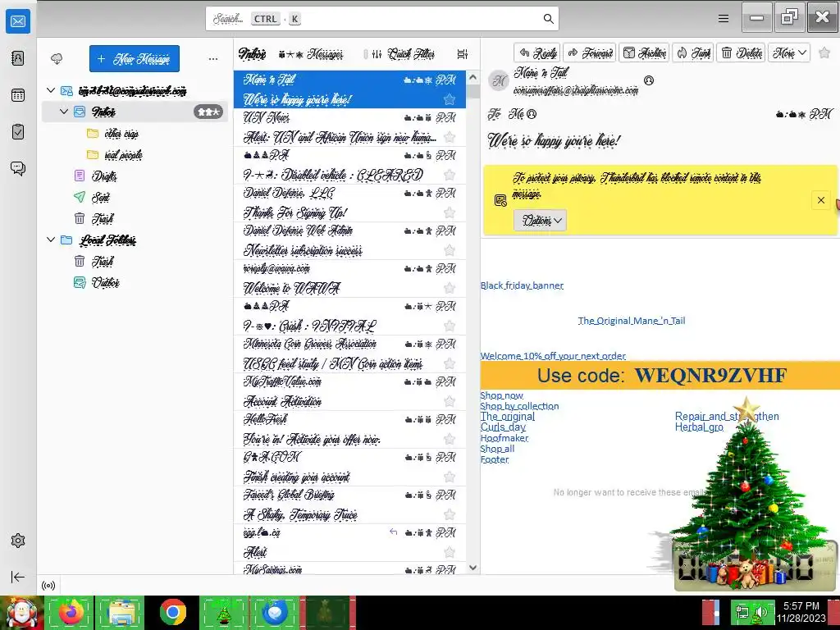Select the real people folder

point(123,155)
